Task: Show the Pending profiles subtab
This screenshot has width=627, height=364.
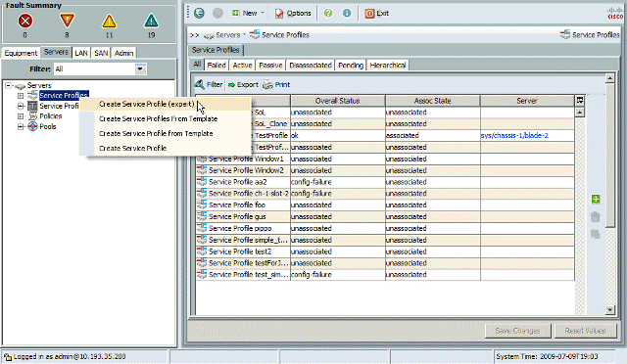Action: tap(351, 66)
